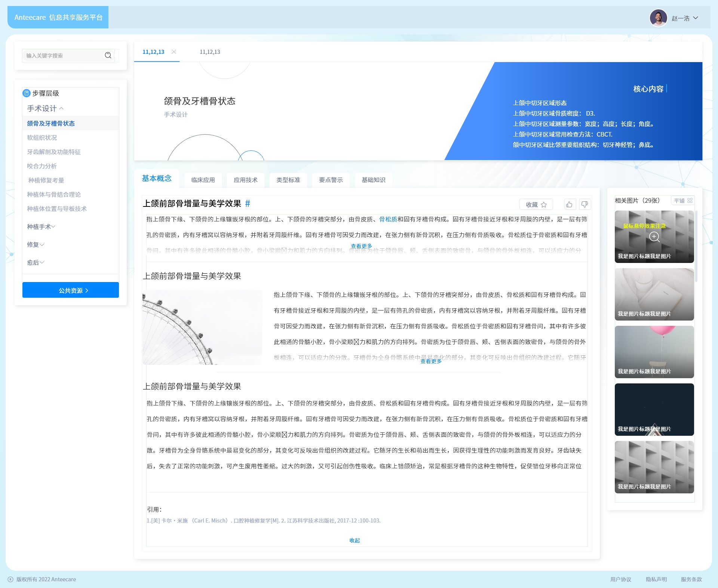Expand the 种植手术 section

point(41,227)
